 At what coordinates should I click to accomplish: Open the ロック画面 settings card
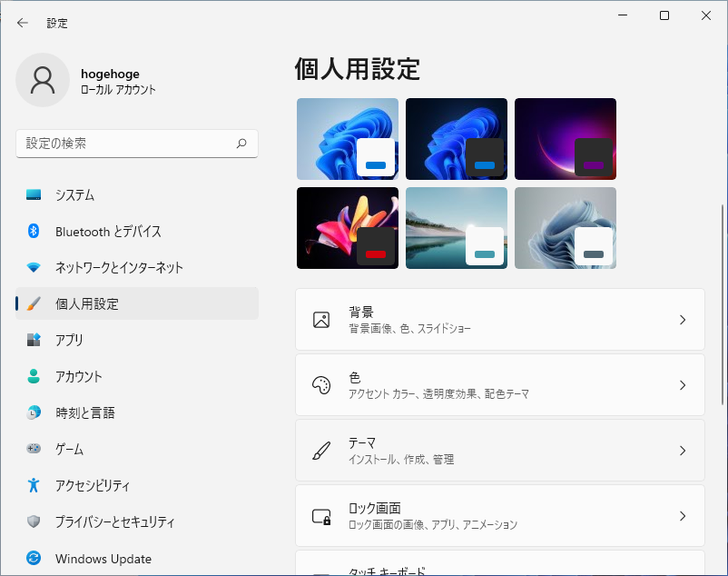[500, 516]
